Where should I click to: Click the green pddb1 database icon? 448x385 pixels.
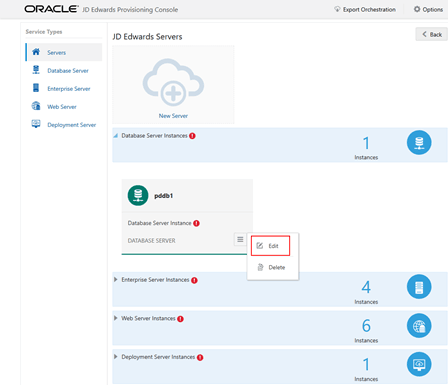click(x=138, y=195)
